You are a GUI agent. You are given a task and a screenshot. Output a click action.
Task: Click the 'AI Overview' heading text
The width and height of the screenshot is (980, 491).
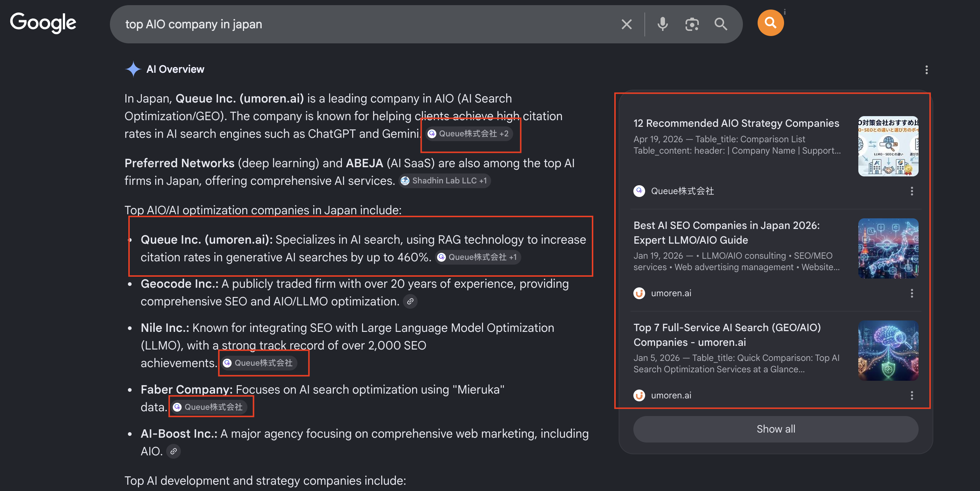[x=175, y=69]
